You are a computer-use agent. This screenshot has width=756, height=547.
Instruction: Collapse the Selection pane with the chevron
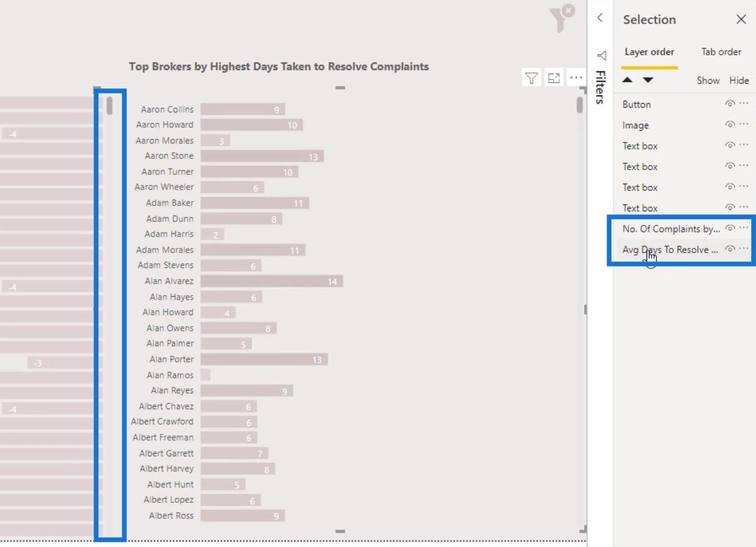point(600,18)
